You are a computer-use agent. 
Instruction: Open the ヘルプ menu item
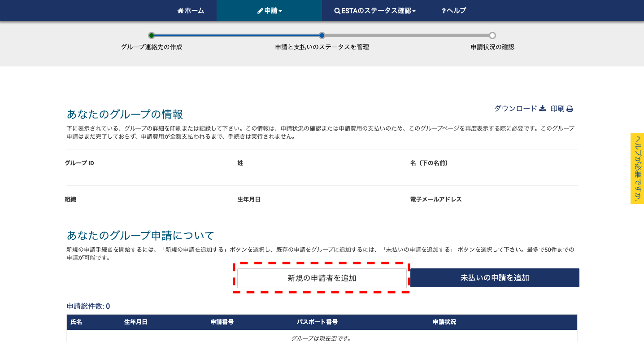[x=454, y=10]
